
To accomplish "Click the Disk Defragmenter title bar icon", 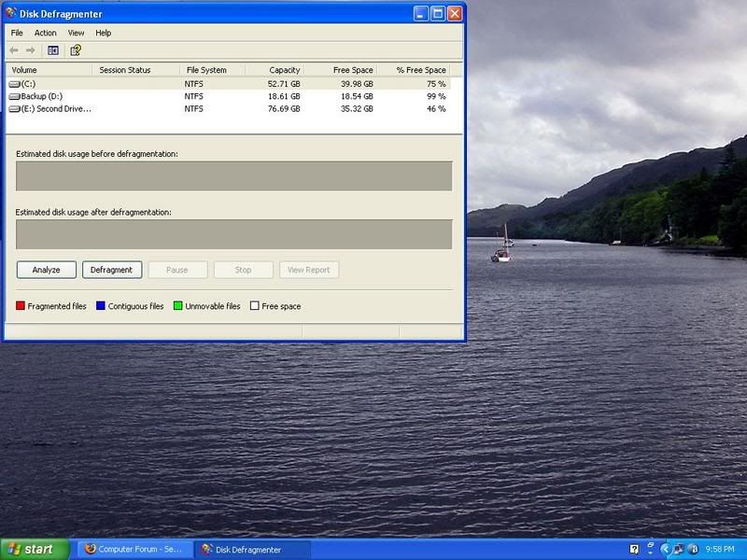I will click(11, 14).
